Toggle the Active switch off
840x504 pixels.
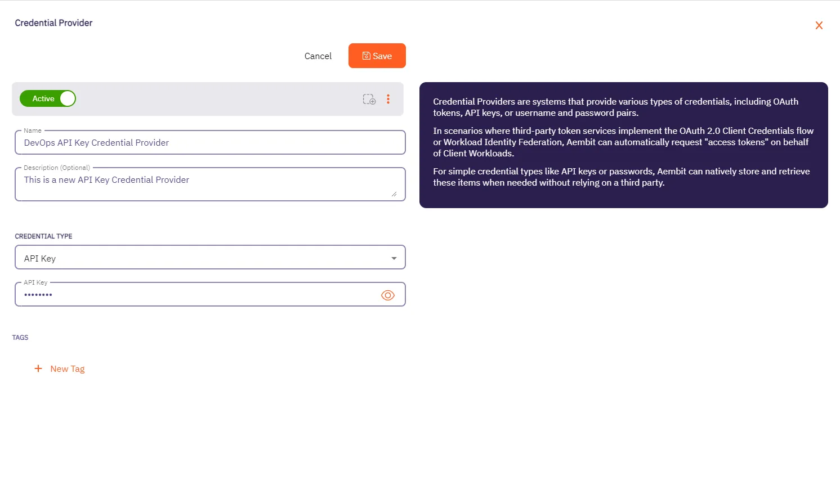48,98
